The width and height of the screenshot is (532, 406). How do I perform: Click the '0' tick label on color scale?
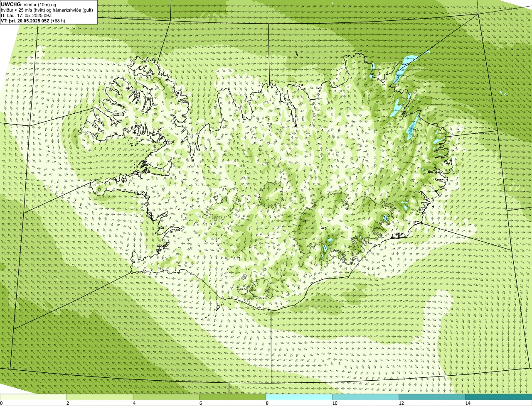point(1,403)
